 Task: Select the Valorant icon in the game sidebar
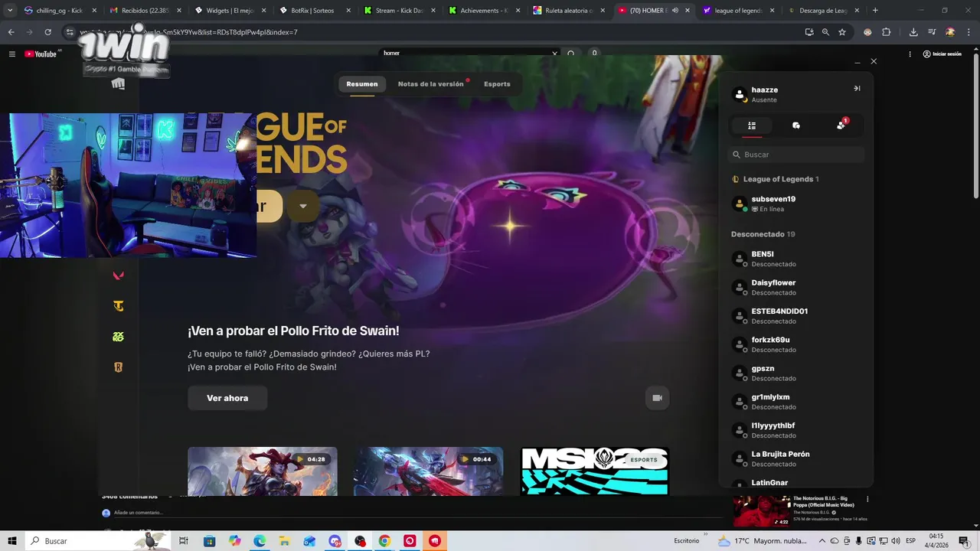[x=118, y=275]
